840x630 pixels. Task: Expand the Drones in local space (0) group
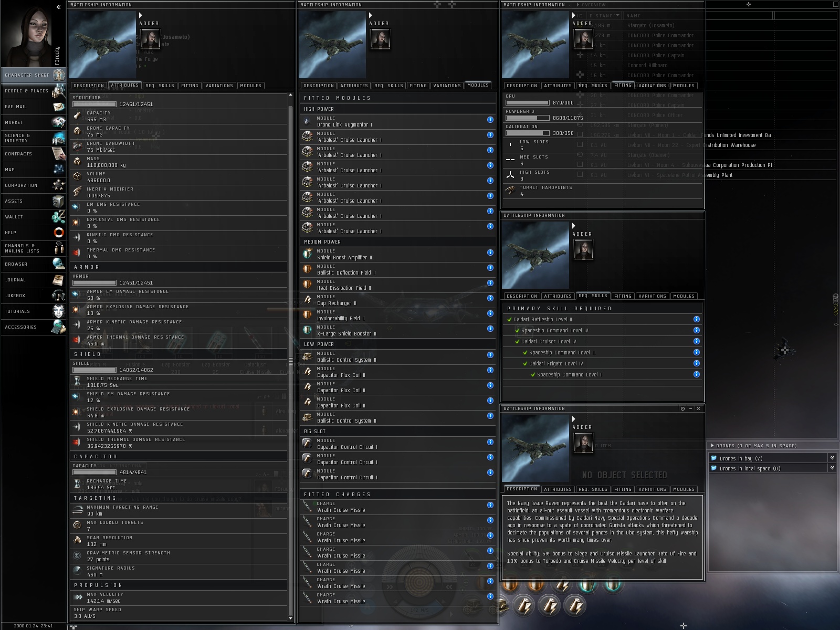(832, 468)
